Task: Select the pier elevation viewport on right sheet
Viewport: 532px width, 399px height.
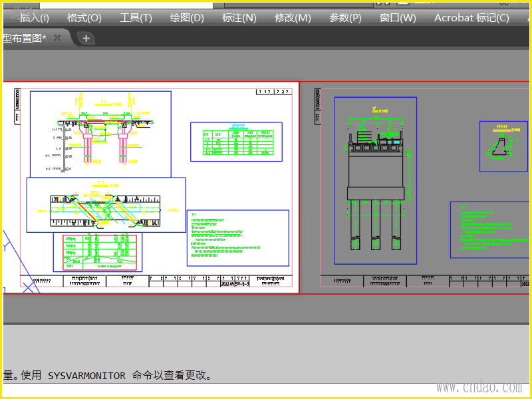Action: click(376, 180)
